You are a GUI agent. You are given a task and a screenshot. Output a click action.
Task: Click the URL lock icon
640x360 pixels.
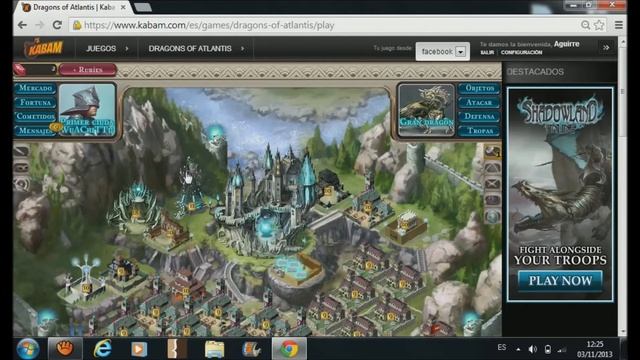(x=77, y=25)
